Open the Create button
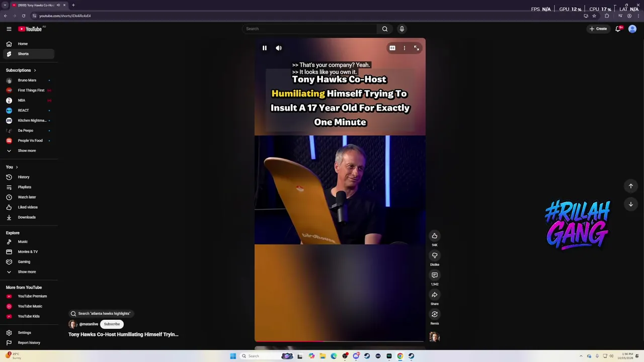The height and width of the screenshot is (362, 644). (x=599, y=29)
